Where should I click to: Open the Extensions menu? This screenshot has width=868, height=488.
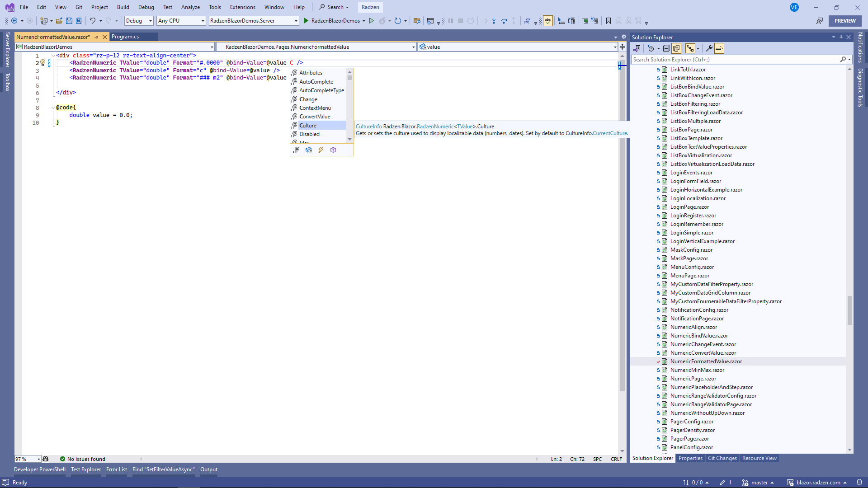coord(242,7)
